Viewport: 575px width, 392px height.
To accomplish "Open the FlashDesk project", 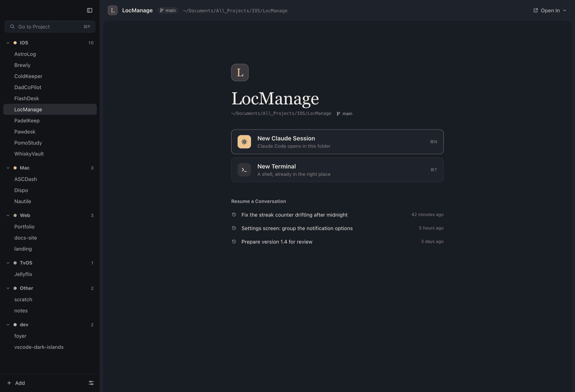I will (50, 98).
